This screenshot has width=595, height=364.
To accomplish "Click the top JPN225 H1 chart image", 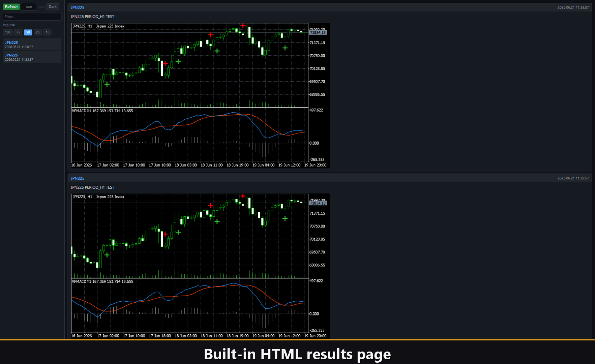I will [x=200, y=95].
